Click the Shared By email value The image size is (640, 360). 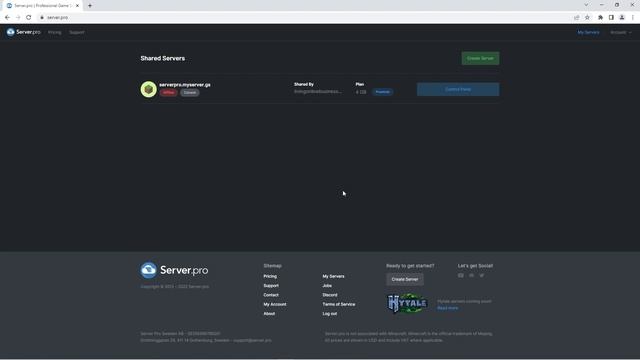point(318,91)
